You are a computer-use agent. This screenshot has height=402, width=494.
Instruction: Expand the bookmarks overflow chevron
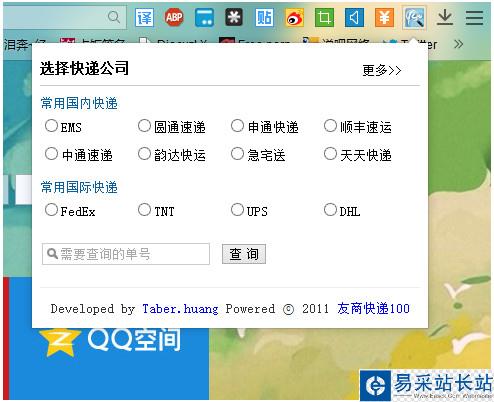[x=458, y=44]
